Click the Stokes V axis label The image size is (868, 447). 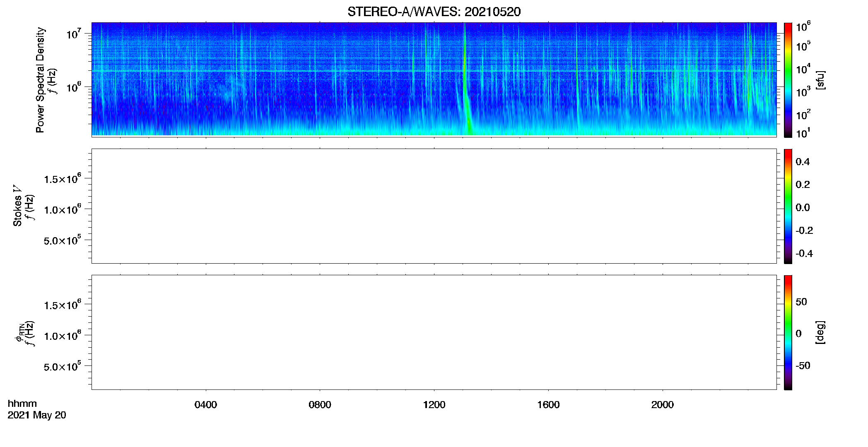point(17,206)
